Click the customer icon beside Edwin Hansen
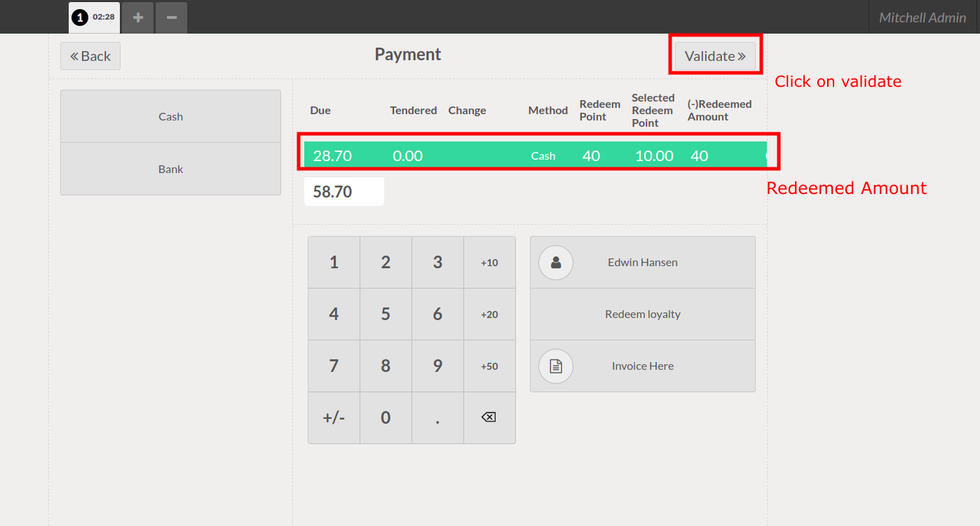This screenshot has height=526, width=980. click(x=556, y=263)
